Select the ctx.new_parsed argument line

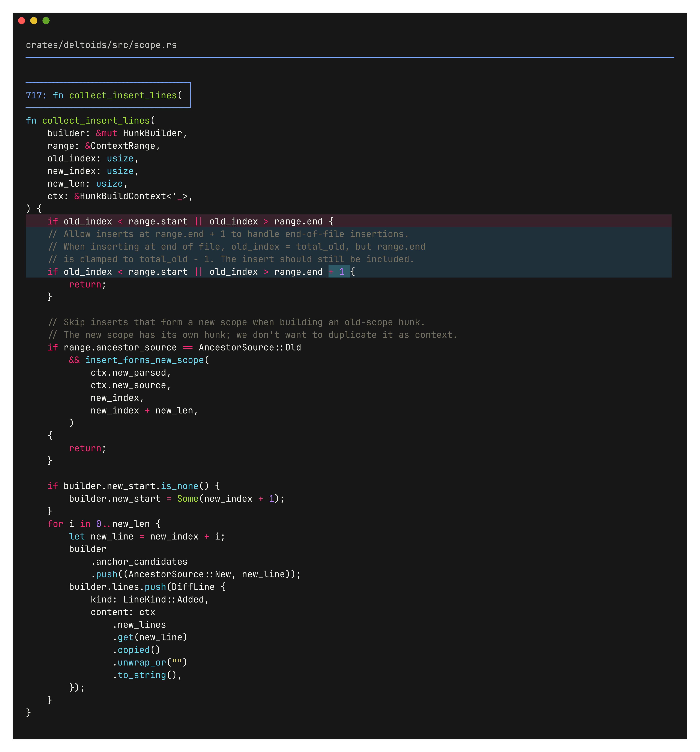(x=131, y=373)
